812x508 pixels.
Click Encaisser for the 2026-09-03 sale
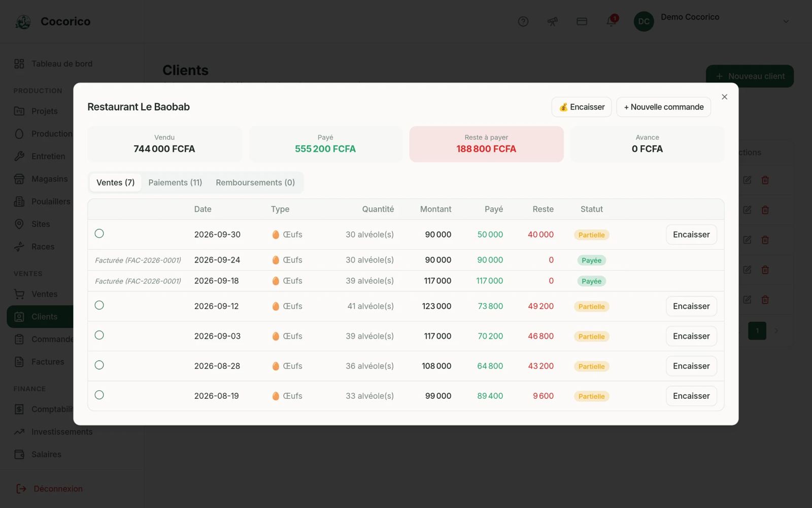[x=691, y=336]
